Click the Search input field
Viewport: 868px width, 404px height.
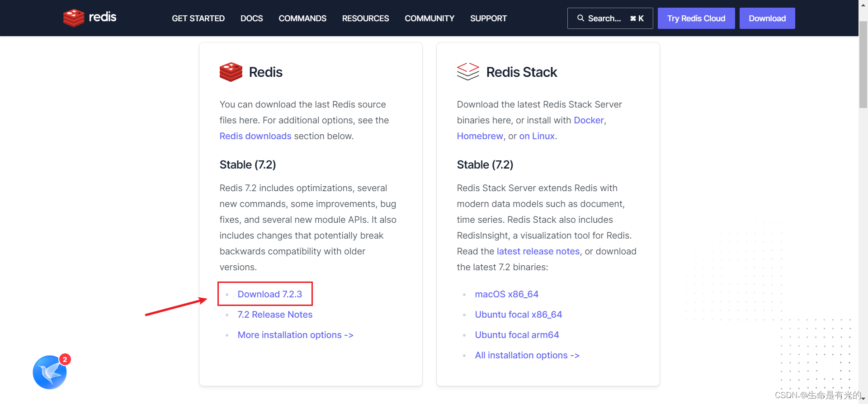[610, 18]
